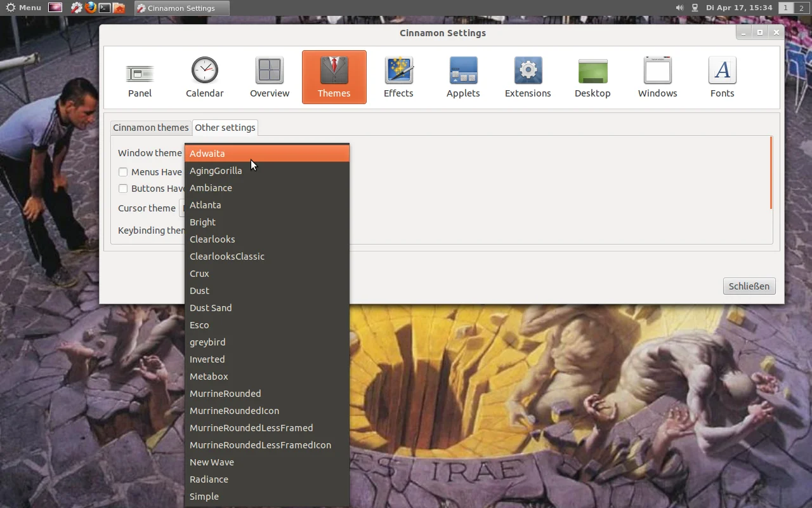Open the Cinnamon Menu

pos(23,8)
